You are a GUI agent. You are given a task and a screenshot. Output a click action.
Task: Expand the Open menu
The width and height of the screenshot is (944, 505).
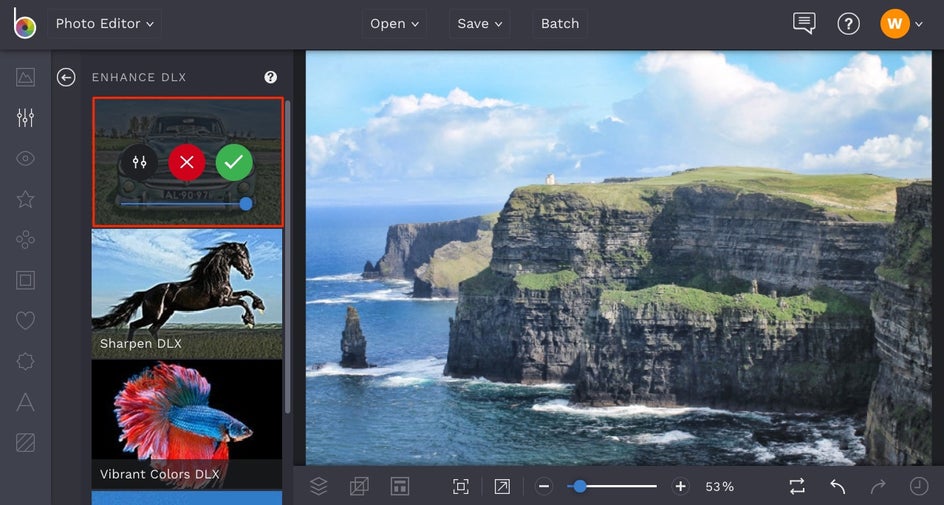point(394,24)
